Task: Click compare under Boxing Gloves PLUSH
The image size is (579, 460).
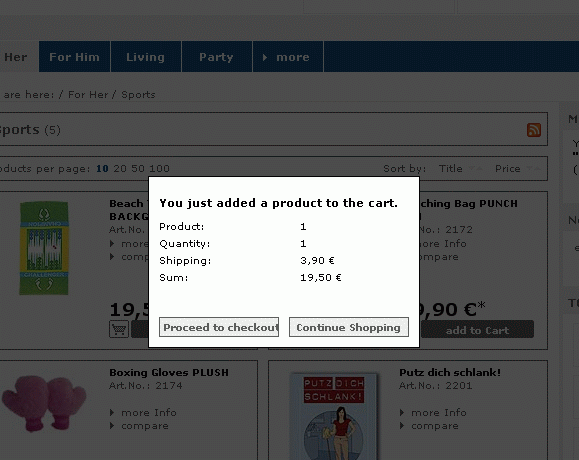Action: pos(145,426)
